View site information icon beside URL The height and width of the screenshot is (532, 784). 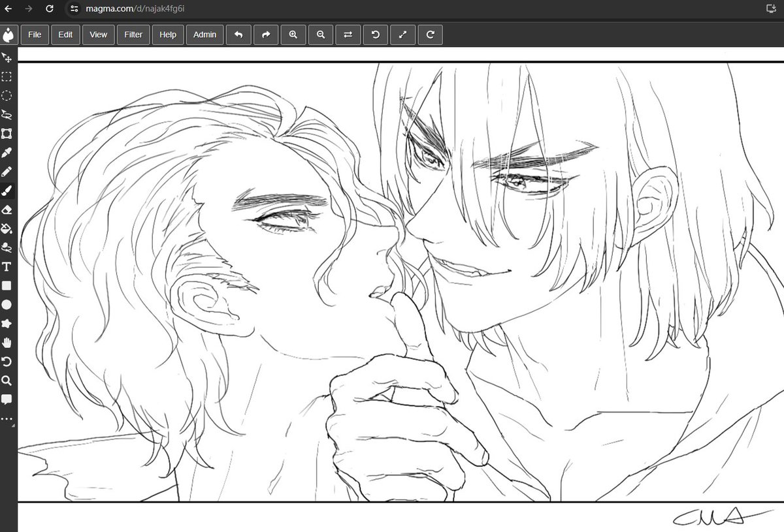tap(74, 8)
